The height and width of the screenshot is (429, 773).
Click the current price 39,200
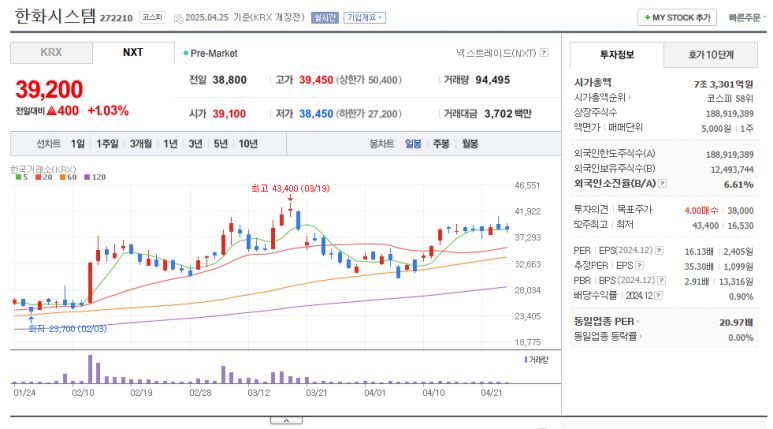point(49,90)
